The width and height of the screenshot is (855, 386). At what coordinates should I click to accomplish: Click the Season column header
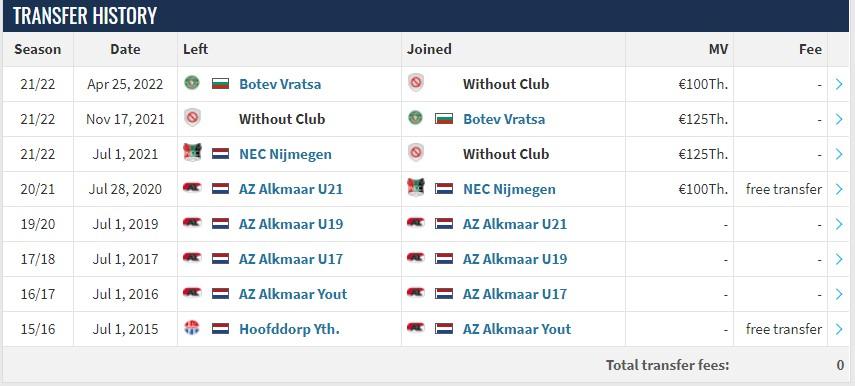(38, 49)
